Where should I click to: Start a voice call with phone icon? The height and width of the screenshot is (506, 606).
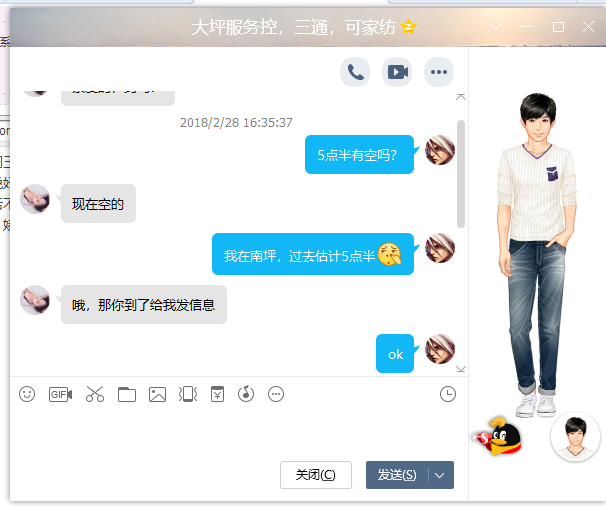[355, 72]
